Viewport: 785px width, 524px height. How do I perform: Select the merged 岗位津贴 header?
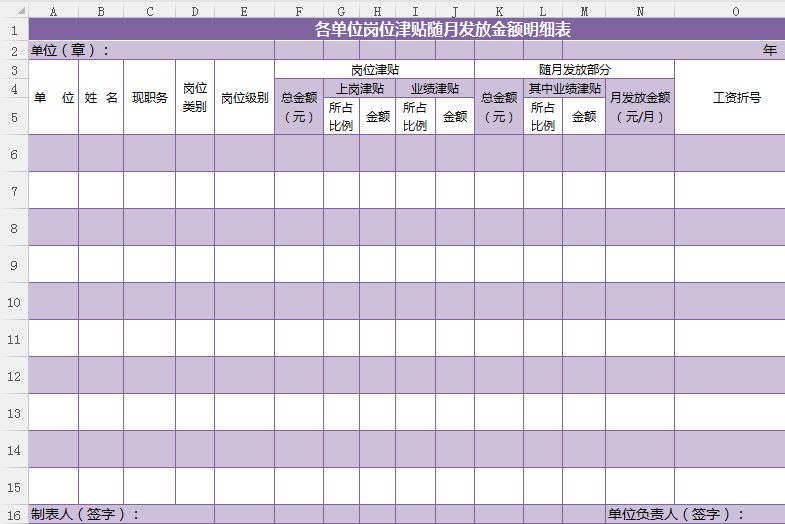[374, 70]
